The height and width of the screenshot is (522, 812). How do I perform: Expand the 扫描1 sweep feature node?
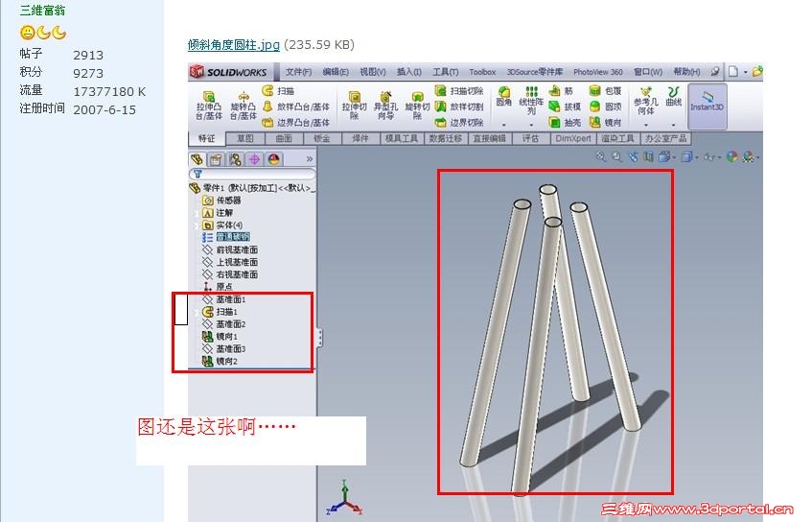tap(197, 312)
